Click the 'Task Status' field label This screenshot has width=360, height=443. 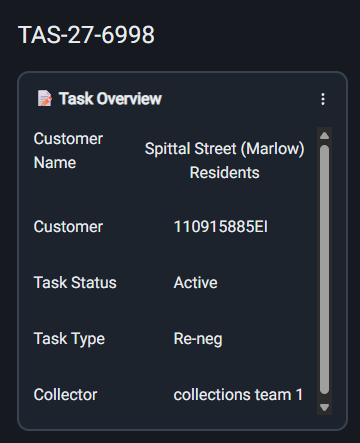click(75, 283)
